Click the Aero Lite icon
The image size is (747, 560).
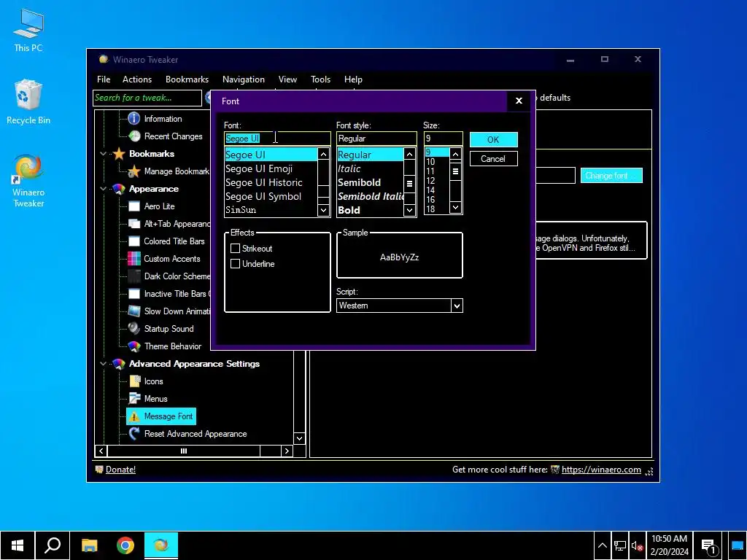(x=134, y=206)
